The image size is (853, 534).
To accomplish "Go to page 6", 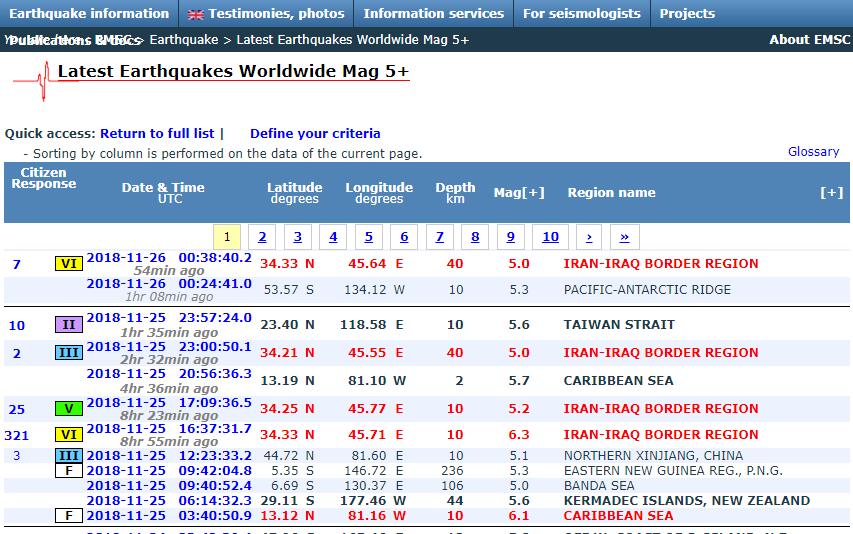I will click(x=404, y=237).
